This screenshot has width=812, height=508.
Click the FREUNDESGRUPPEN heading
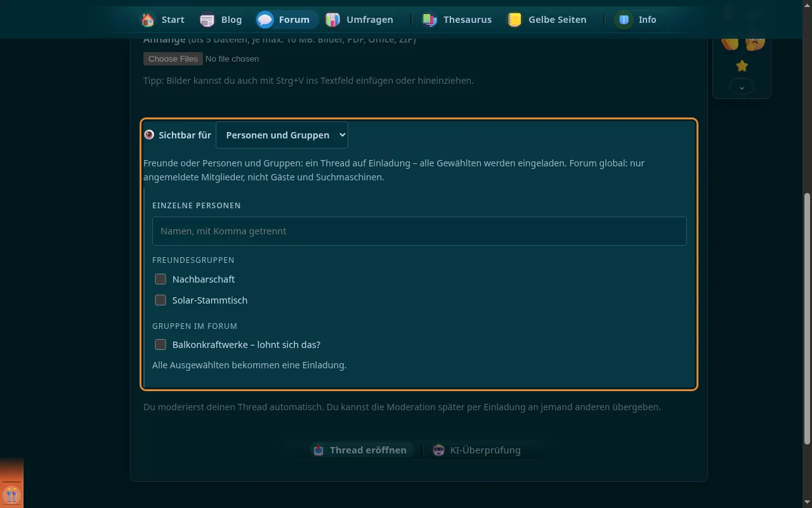(193, 260)
